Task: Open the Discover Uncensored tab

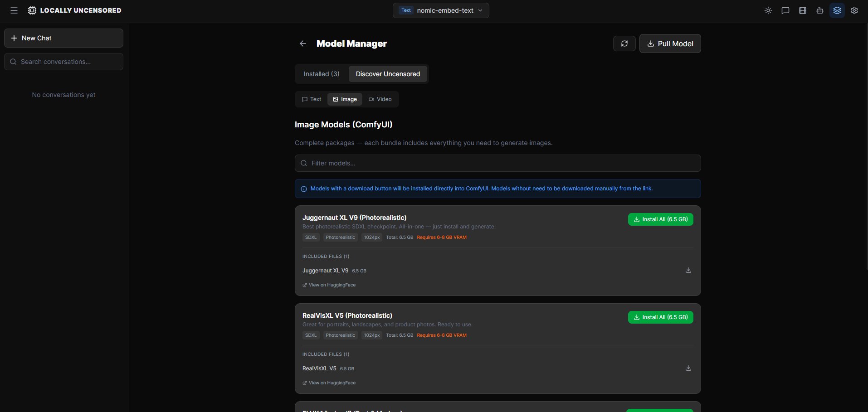Action: 388,73
